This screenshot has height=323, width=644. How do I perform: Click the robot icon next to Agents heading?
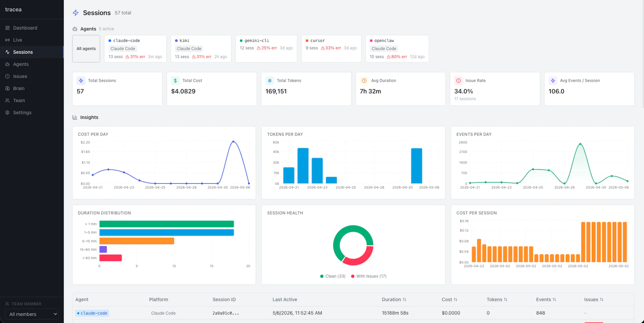(75, 29)
